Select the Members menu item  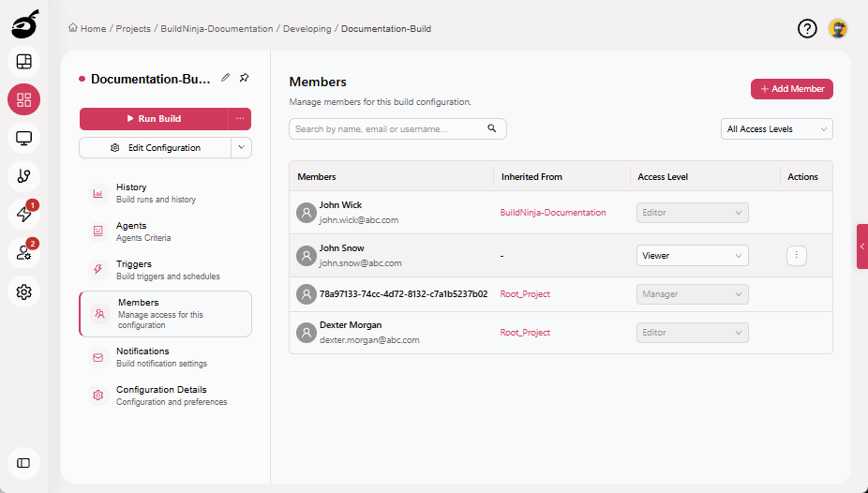[x=165, y=314]
